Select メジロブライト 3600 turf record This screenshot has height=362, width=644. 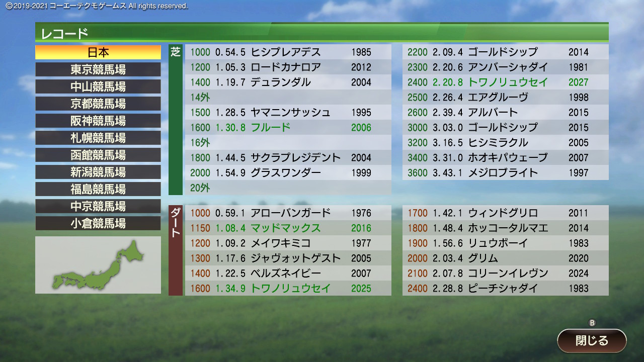click(506, 172)
